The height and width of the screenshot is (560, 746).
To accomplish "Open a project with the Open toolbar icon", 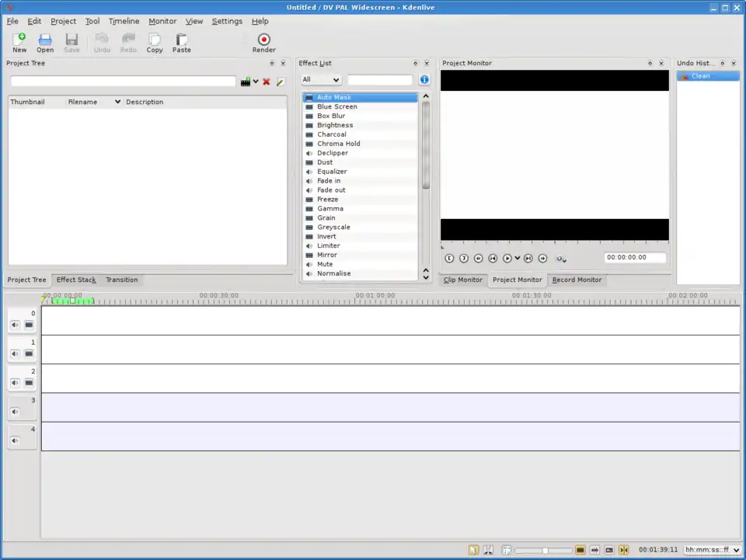I will click(44, 39).
